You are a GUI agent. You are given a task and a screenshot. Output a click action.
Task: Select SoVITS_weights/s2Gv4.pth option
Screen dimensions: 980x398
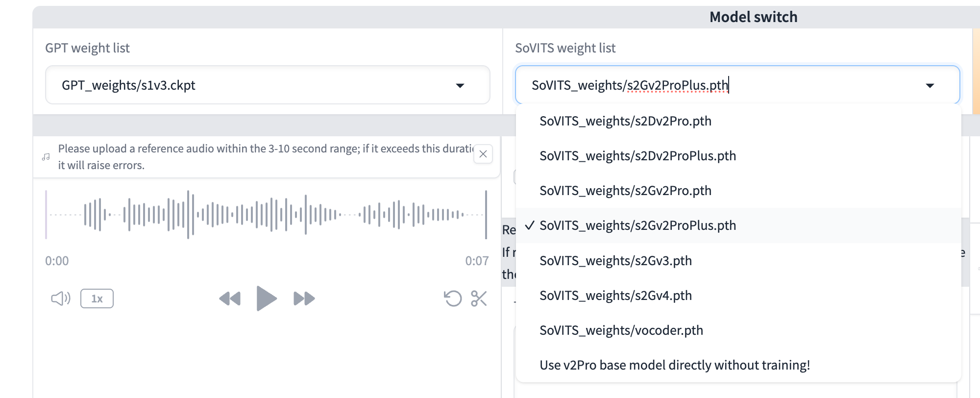[x=738, y=296]
